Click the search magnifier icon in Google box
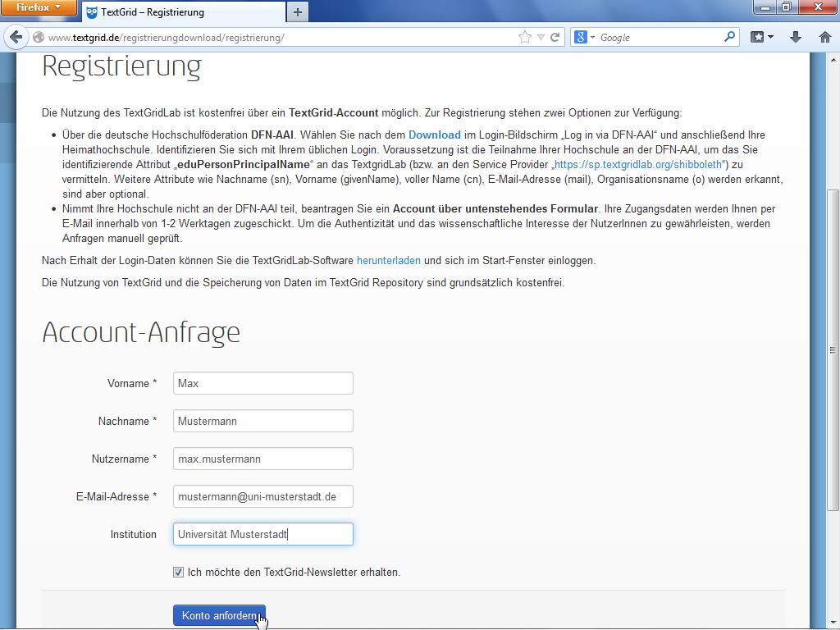The width and height of the screenshot is (840, 630). (729, 37)
